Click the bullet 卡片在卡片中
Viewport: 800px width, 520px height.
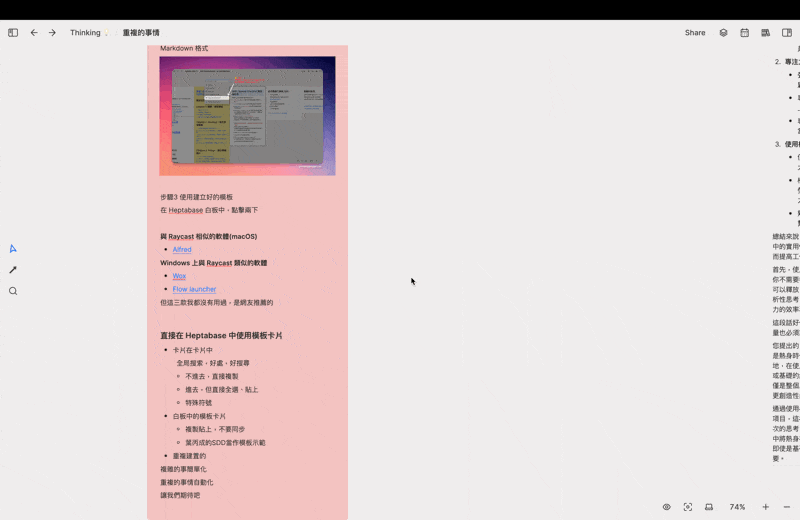(x=192, y=350)
